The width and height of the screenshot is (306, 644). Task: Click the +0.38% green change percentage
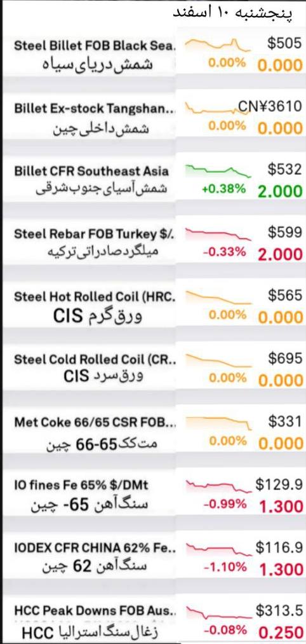223,189
